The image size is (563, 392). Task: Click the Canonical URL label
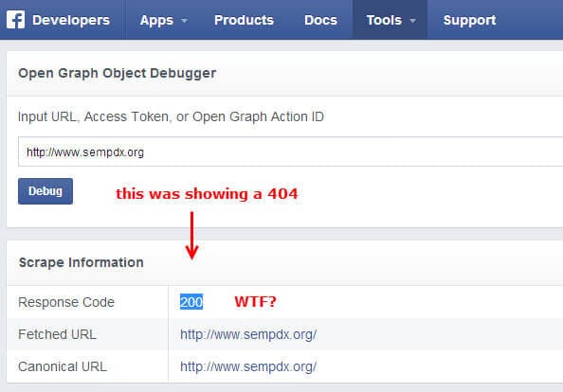point(63,366)
